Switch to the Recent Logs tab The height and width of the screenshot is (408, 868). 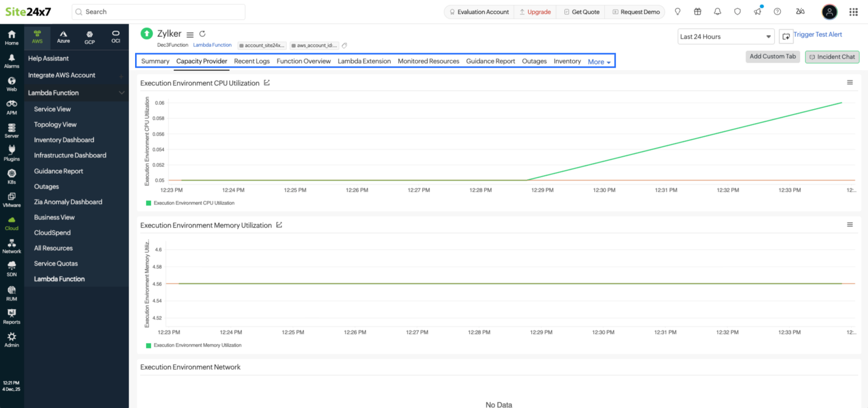(252, 61)
